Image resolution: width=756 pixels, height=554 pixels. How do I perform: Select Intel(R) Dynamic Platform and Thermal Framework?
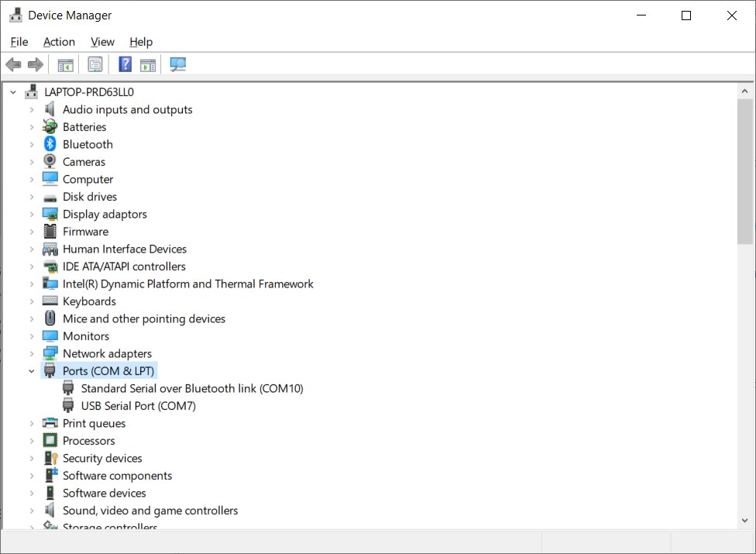pyautogui.click(x=187, y=284)
